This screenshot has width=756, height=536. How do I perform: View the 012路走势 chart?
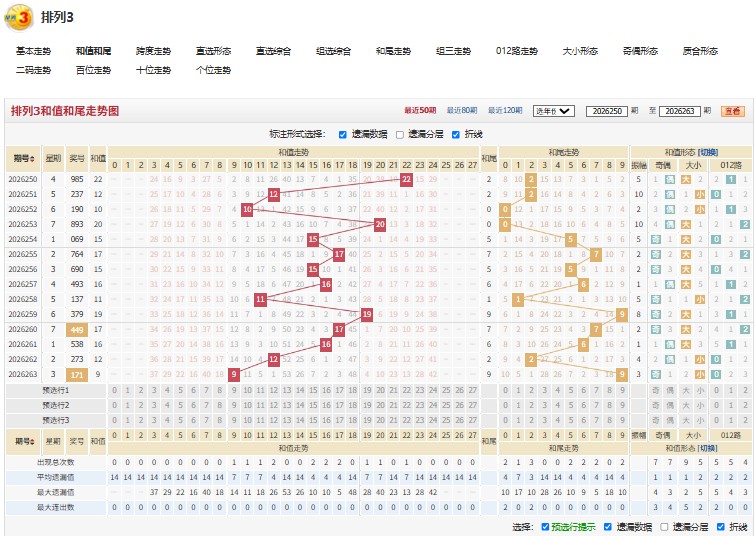(516, 51)
